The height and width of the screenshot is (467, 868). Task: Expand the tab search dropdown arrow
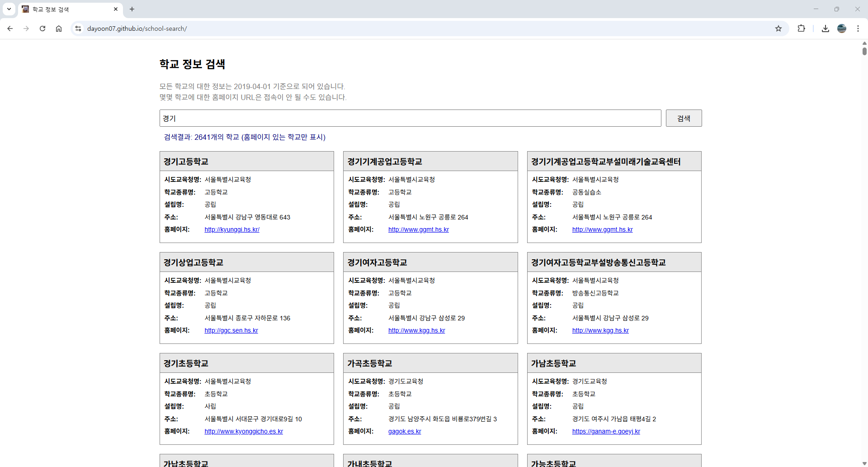click(9, 9)
